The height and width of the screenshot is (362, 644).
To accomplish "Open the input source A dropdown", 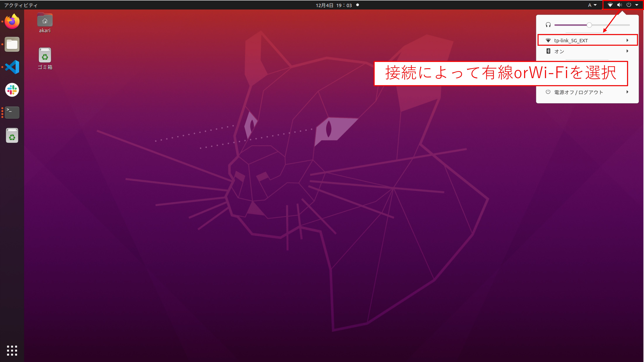I will pos(592,5).
